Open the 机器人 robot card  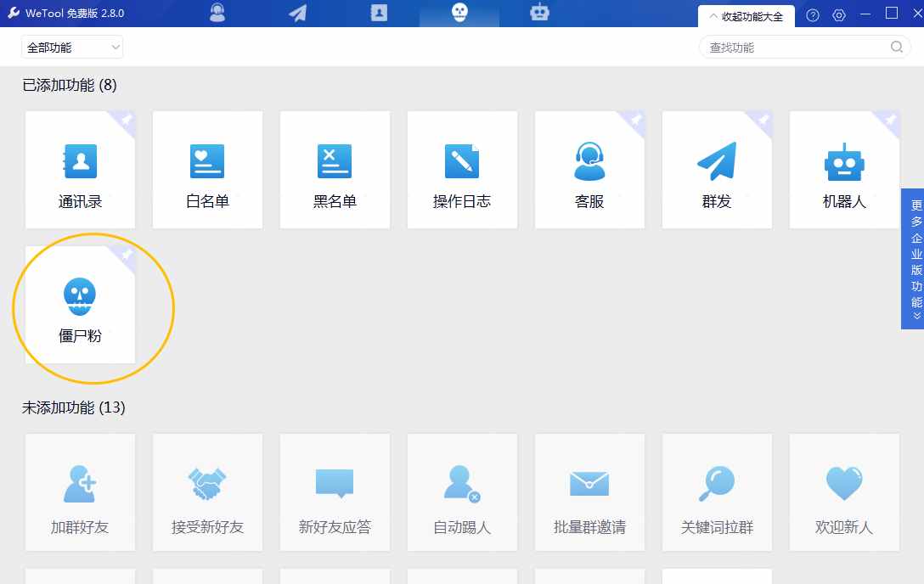(844, 170)
